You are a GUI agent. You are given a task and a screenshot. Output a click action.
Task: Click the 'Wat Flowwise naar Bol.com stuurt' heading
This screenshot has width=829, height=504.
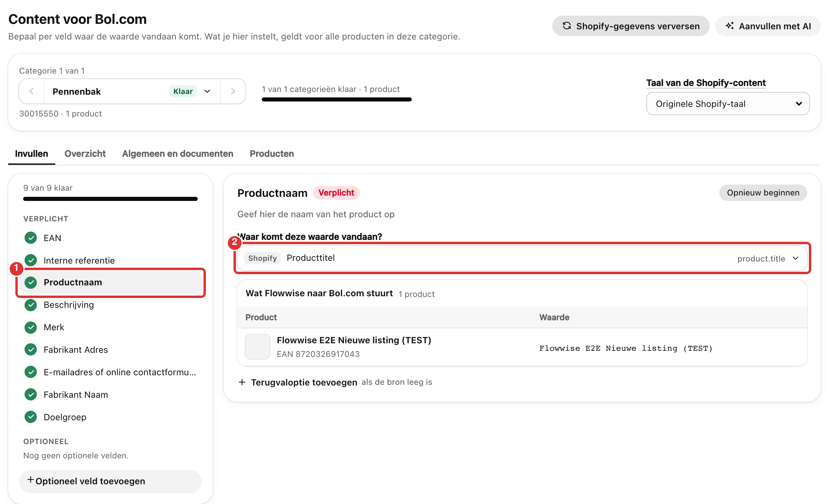click(319, 293)
